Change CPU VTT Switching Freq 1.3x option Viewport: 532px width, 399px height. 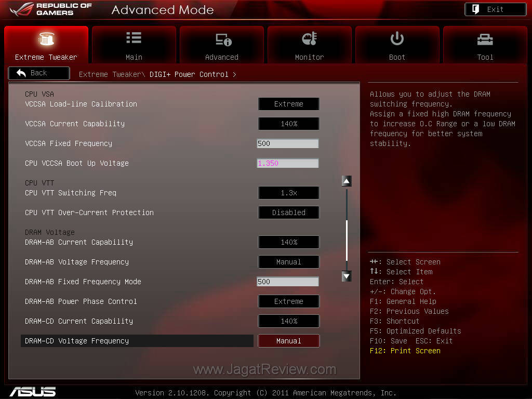pyautogui.click(x=289, y=193)
